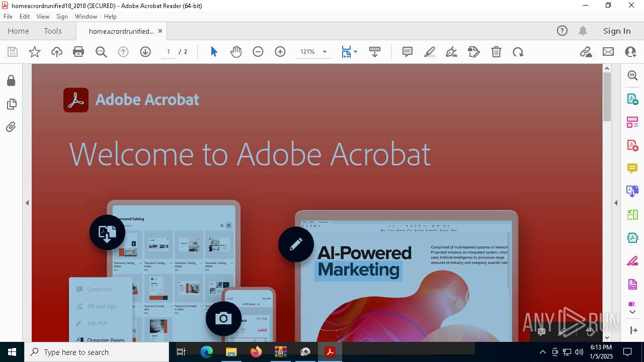The width and height of the screenshot is (644, 362).
Task: Share a link to the file
Action: (586, 52)
